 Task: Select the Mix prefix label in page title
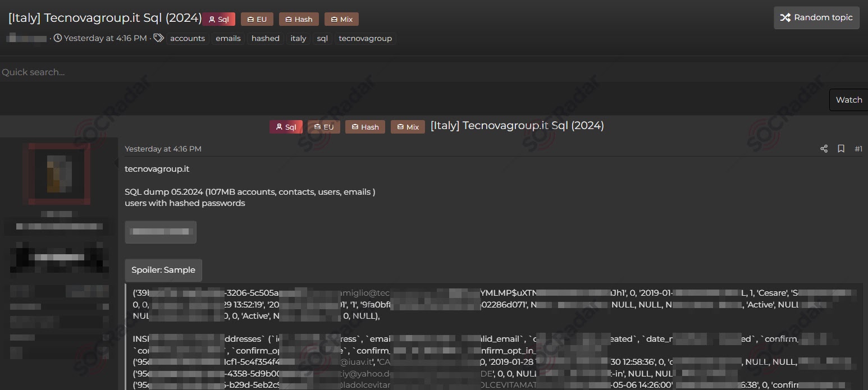[341, 19]
